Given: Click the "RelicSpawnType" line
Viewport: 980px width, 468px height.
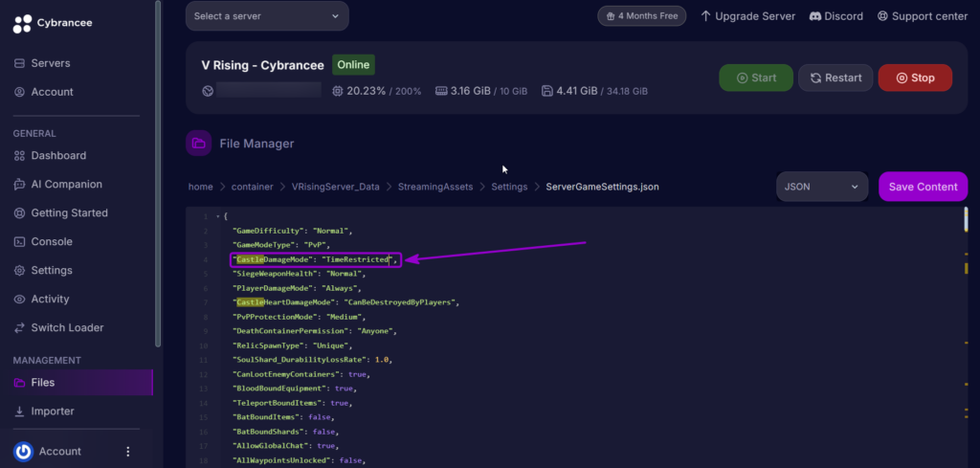Looking at the screenshot, I should click(293, 345).
